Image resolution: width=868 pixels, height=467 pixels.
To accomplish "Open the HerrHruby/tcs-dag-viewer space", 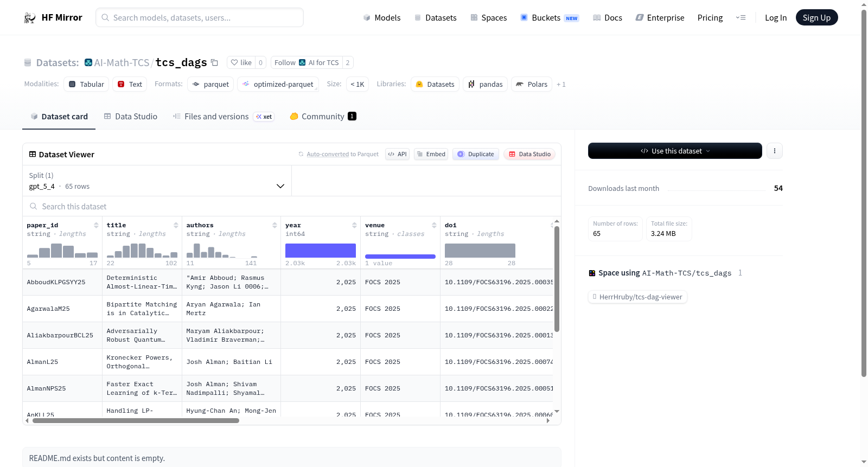I will point(637,297).
